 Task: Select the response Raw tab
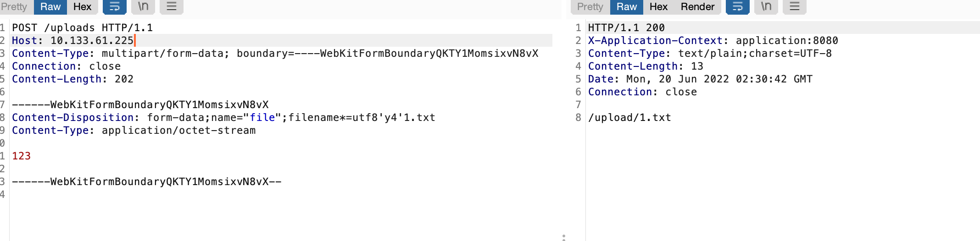point(627,6)
